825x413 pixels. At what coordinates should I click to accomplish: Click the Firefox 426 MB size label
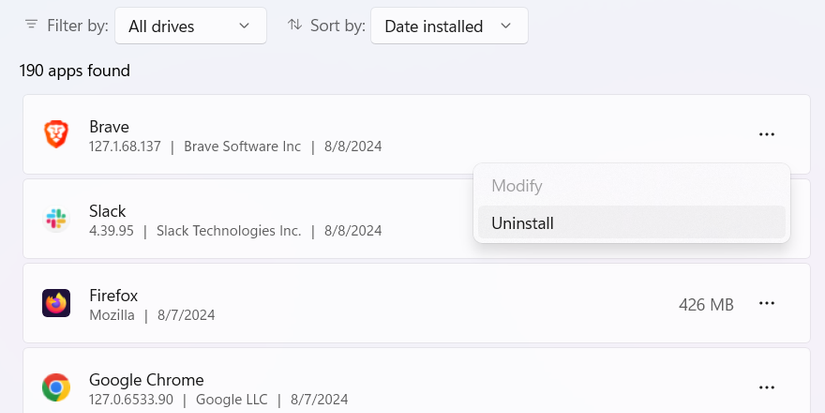pyautogui.click(x=706, y=304)
